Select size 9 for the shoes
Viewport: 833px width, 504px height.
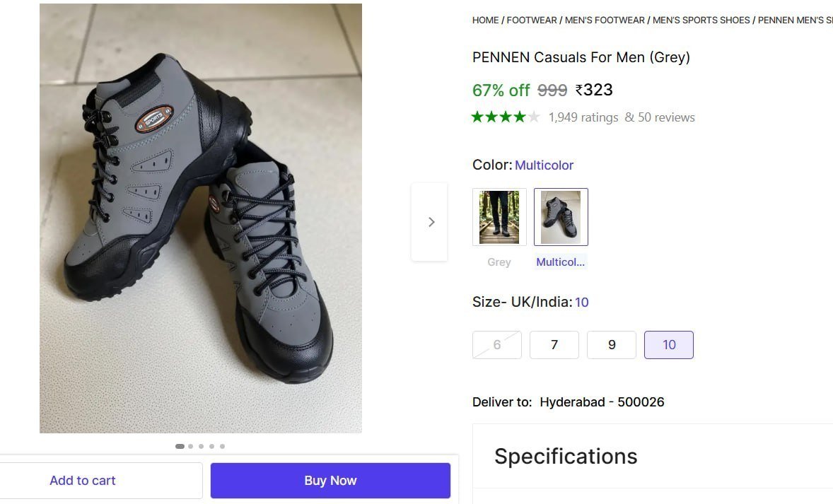click(612, 345)
